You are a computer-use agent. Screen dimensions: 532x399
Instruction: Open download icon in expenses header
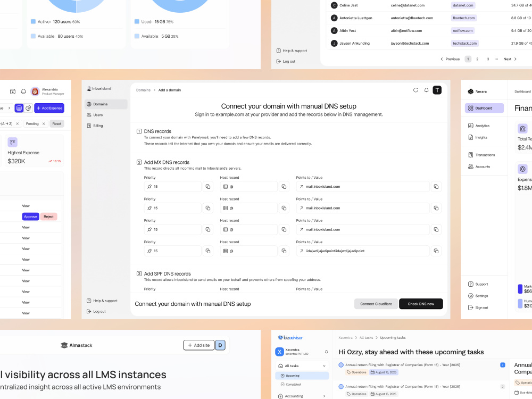pyautogui.click(x=13, y=92)
